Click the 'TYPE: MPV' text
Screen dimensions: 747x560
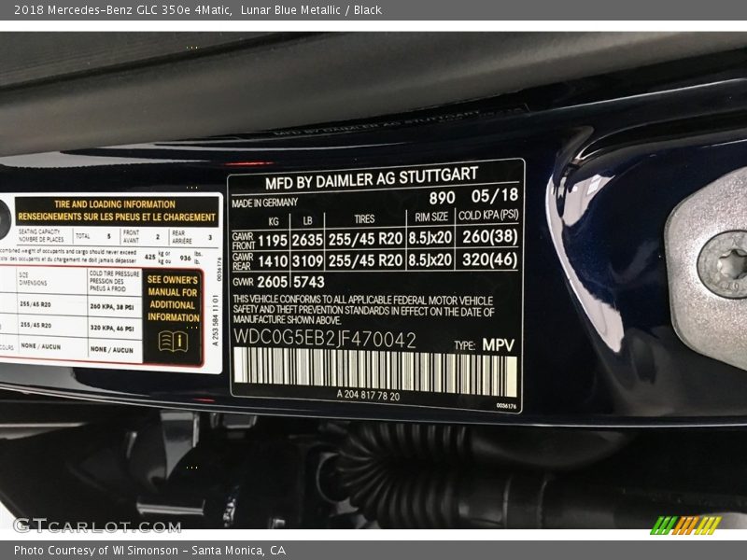coord(484,344)
